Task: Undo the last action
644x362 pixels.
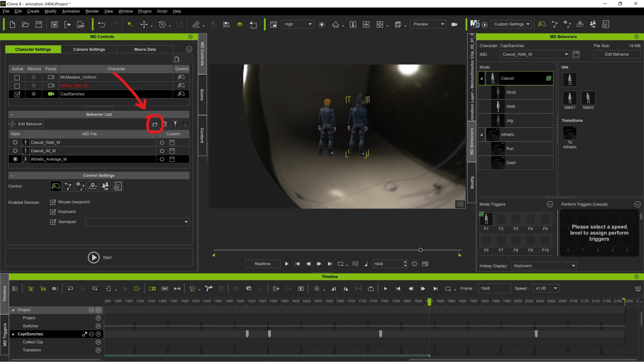Action: click(x=101, y=24)
